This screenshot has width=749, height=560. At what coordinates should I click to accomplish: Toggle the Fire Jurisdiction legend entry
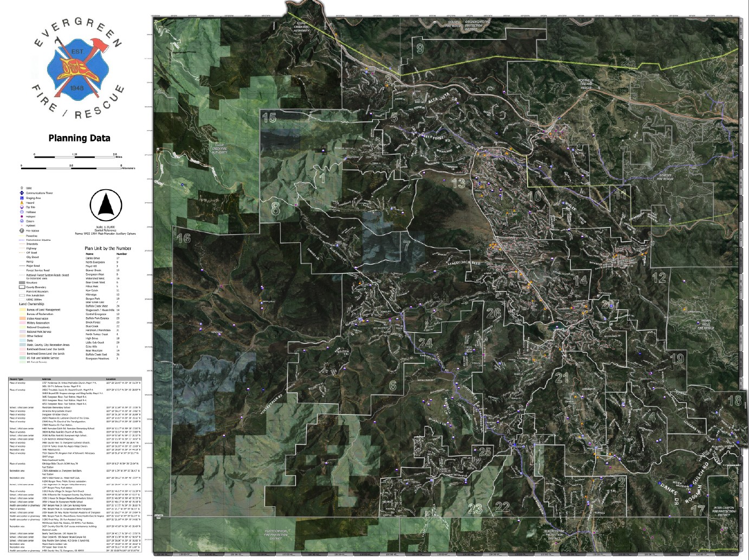coord(22,295)
